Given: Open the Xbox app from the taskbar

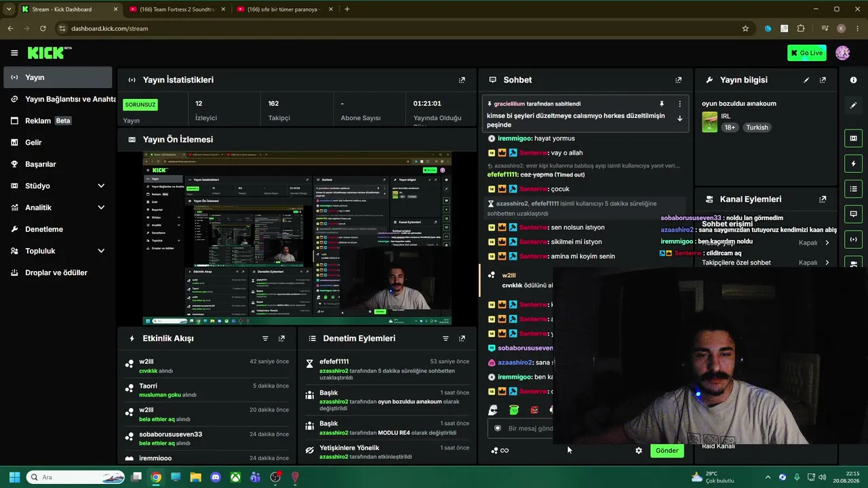Looking at the screenshot, I should pos(235,477).
